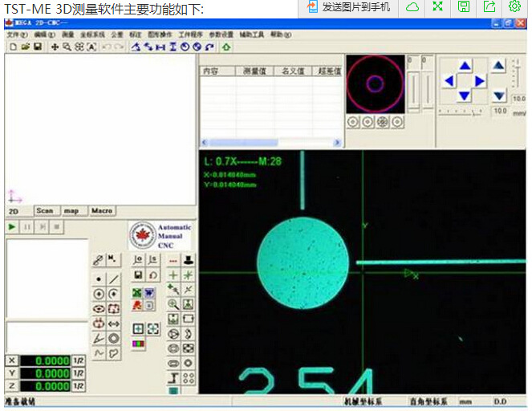
Task: Select the arc measurement tool
Action: point(114,294)
